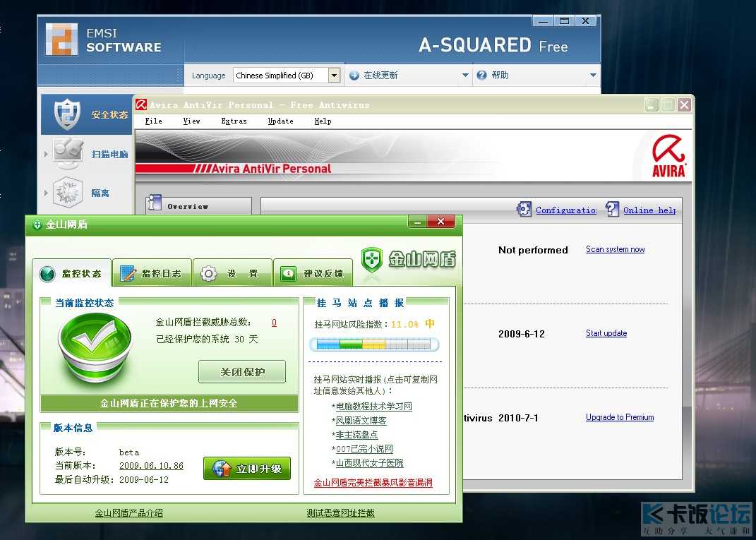This screenshot has height=540, width=756.
Task: Open the Language dropdown in A-Squared
Action: (x=334, y=76)
